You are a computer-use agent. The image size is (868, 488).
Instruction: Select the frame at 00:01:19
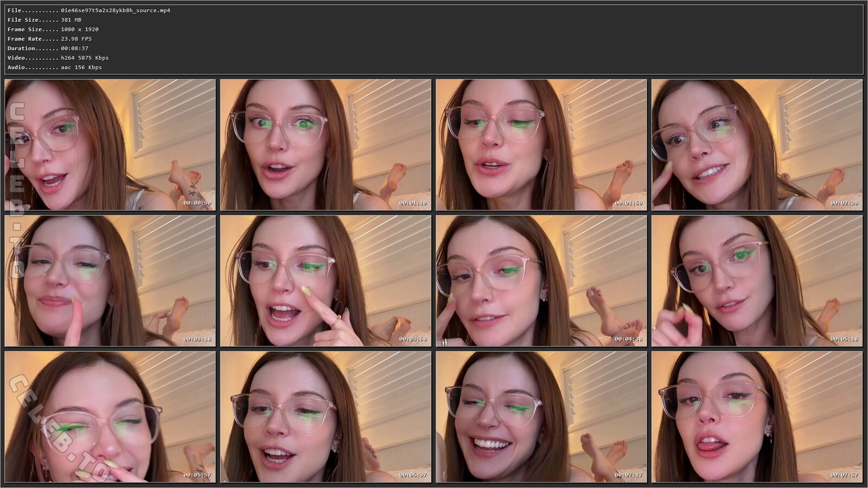pos(325,145)
